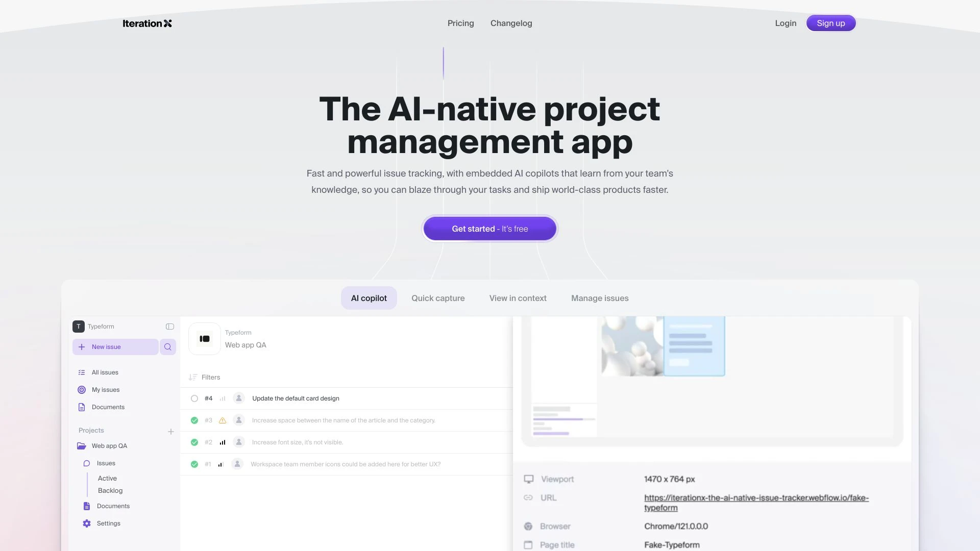The height and width of the screenshot is (551, 980).
Task: Click Get started free button
Action: pyautogui.click(x=490, y=229)
